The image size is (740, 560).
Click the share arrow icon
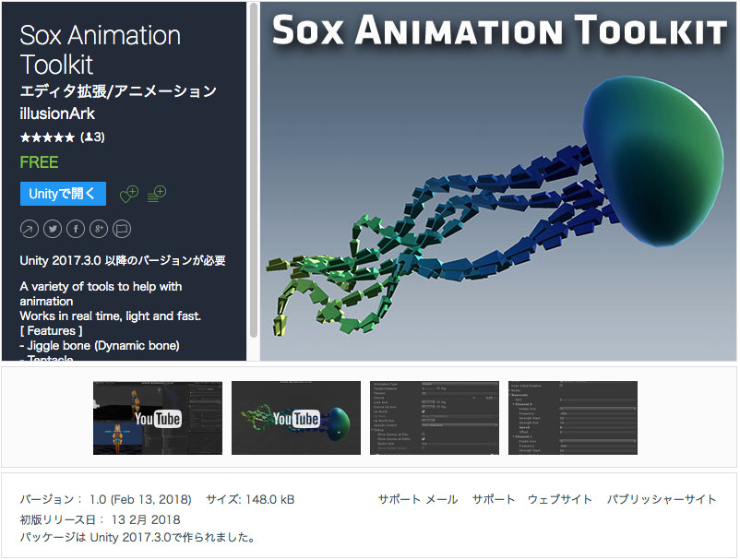30,230
